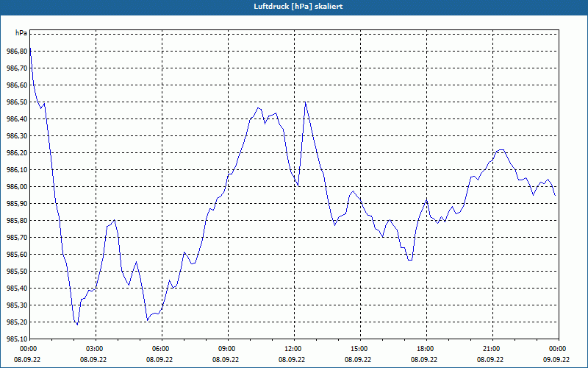Click the 986,60 y-axis label
This screenshot has height=368, width=588.
(x=17, y=85)
